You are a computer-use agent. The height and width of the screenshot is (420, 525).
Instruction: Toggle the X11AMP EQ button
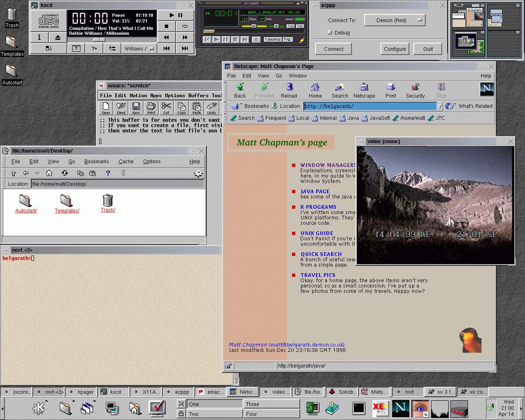point(290,26)
